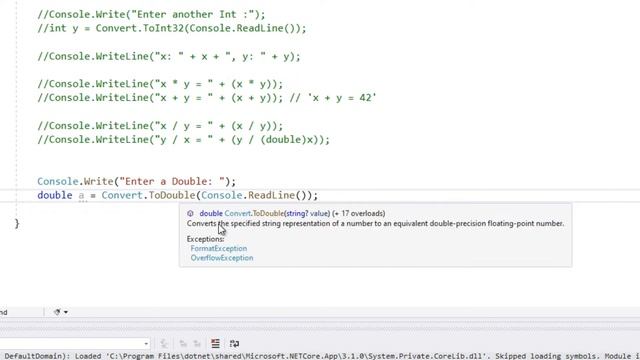Click comment line with 'x / y ='
640x360 pixels.
click(160, 126)
